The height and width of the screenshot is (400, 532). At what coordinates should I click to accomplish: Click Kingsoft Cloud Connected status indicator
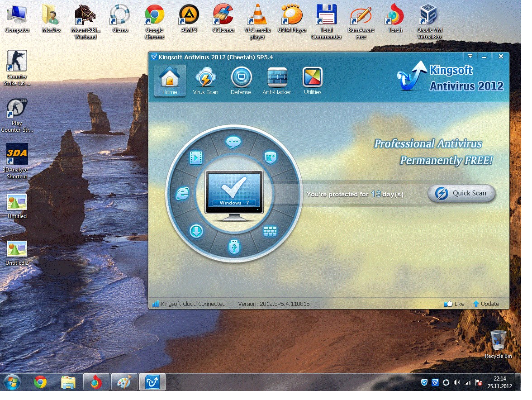[189, 304]
